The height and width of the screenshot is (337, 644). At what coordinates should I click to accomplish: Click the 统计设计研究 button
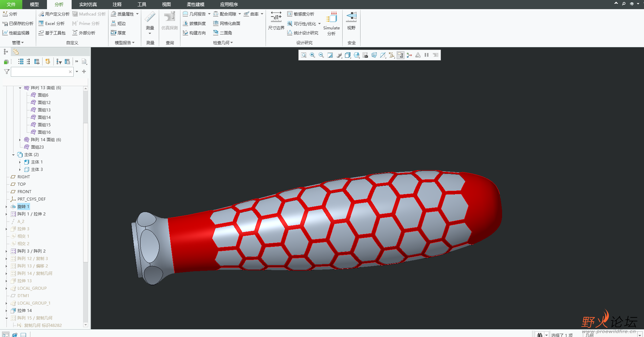[303, 33]
